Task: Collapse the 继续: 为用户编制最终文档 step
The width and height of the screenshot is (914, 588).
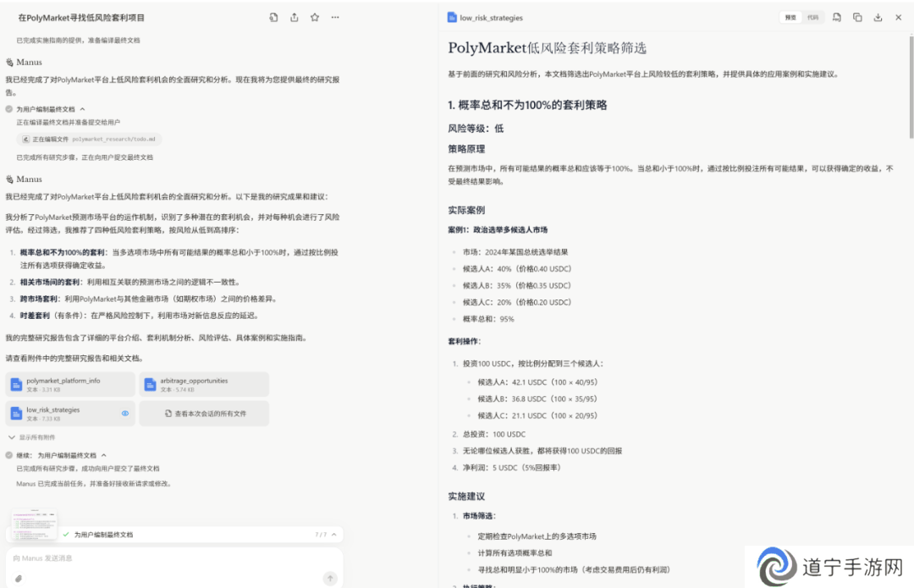Action: coord(104,455)
